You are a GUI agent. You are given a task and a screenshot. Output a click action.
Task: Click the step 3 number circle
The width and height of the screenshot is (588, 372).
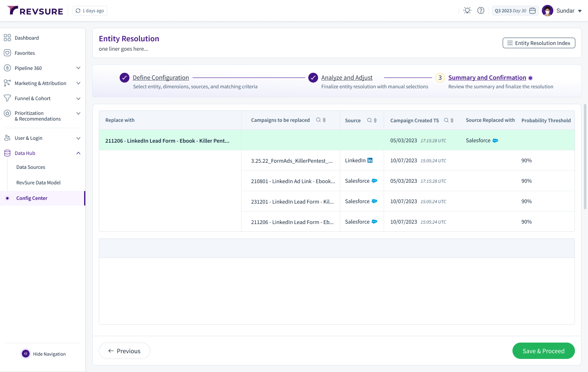440,78
